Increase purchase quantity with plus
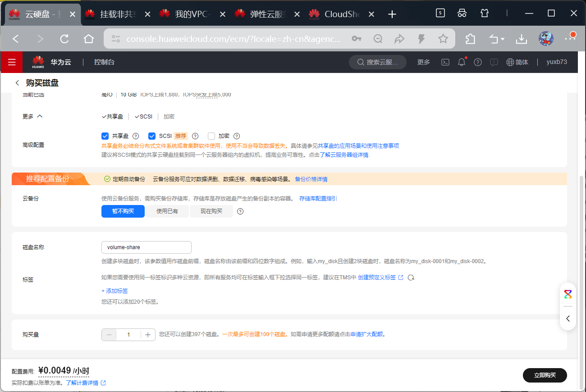Viewport: 586px width, 392px height. click(x=148, y=335)
